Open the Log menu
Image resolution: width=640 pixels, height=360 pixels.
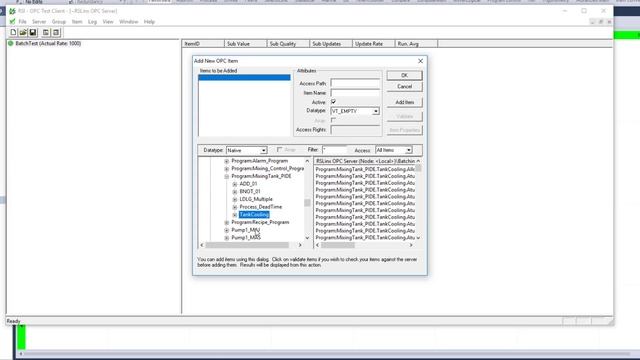tap(92, 22)
